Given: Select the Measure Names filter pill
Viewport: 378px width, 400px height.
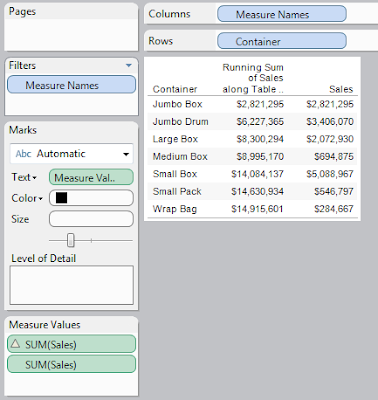Looking at the screenshot, I should tap(71, 85).
